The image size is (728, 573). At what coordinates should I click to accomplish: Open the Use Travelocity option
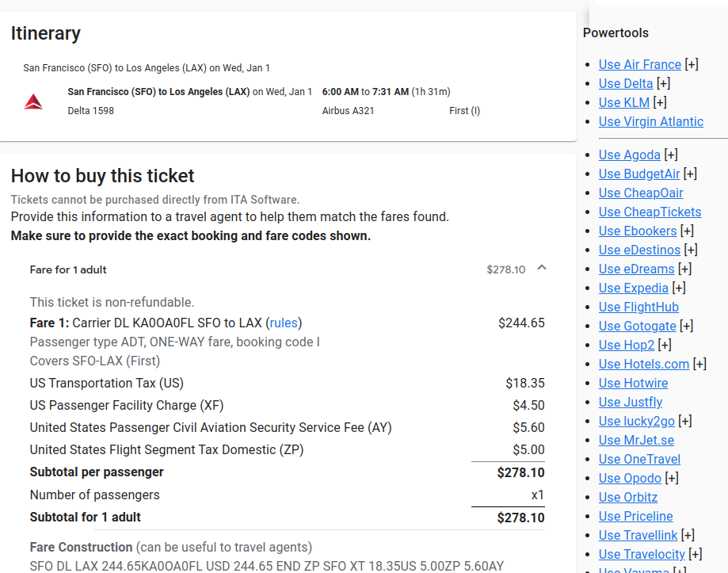[642, 554]
